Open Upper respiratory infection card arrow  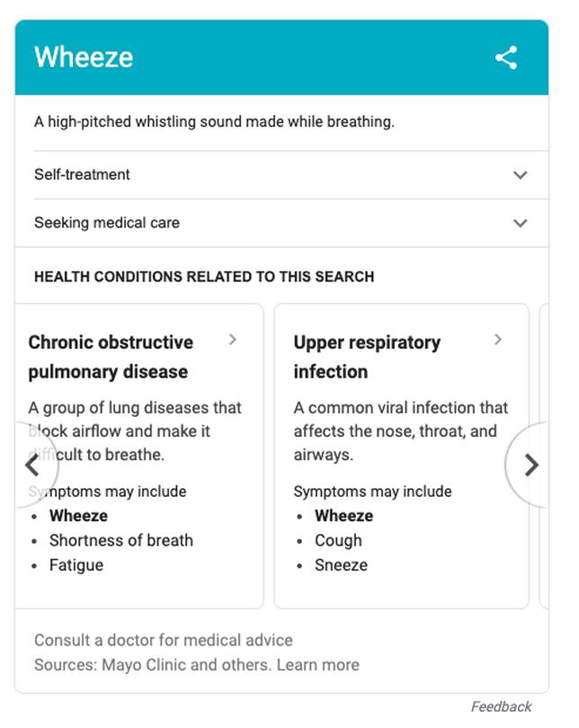[x=498, y=340]
